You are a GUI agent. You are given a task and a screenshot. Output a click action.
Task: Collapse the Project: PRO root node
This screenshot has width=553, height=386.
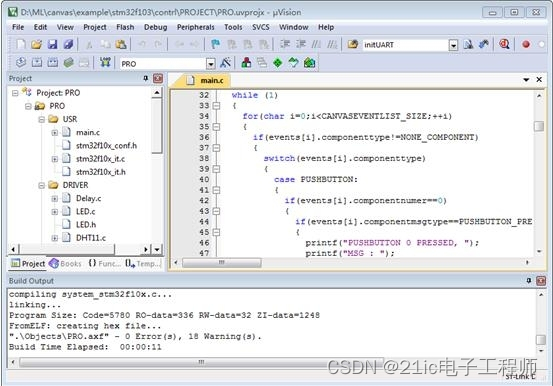pos(15,93)
